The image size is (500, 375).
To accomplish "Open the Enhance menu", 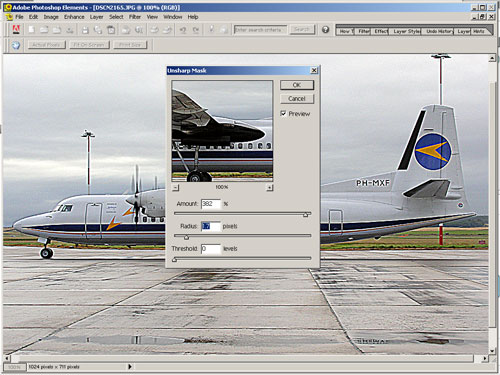I will [x=74, y=17].
